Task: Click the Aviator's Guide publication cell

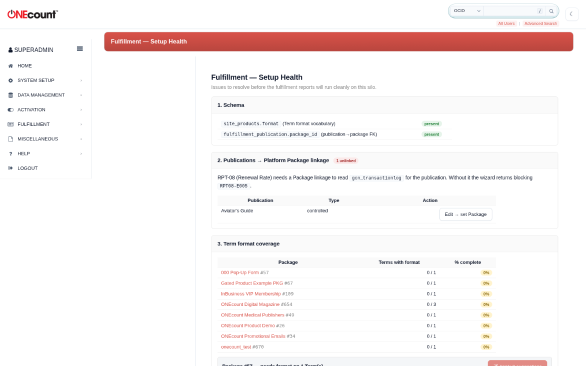Action: click(237, 211)
